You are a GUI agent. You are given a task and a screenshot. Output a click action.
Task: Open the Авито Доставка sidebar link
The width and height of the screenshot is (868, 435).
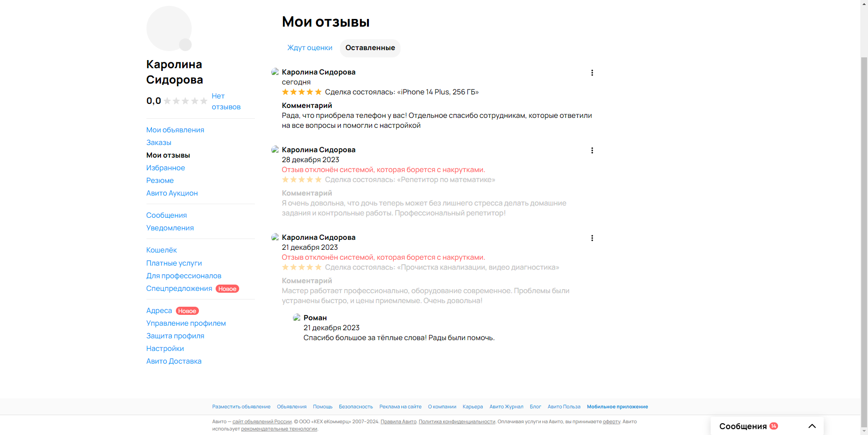click(174, 361)
